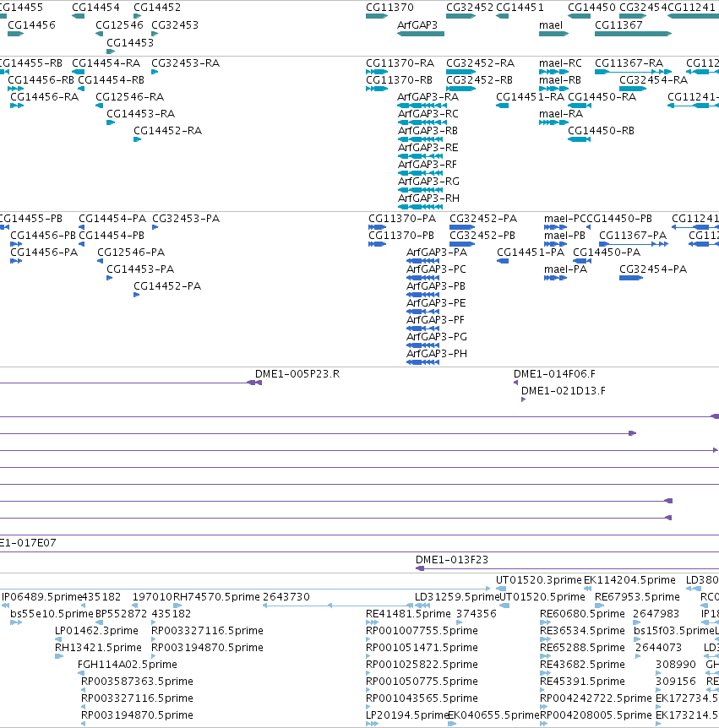The image size is (719, 728).
Task: Select the RE60680.5prime EST label
Action: pyautogui.click(x=582, y=614)
